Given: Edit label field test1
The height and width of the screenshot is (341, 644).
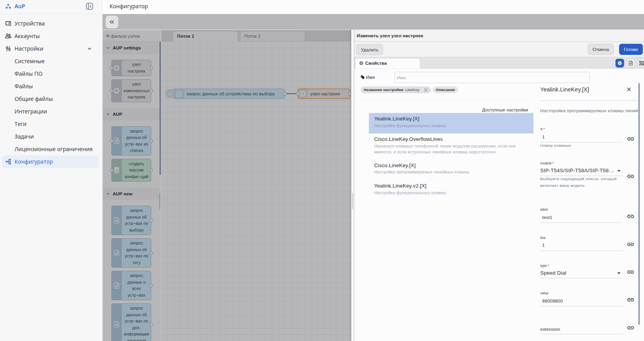Looking at the screenshot, I should pyautogui.click(x=581, y=217).
